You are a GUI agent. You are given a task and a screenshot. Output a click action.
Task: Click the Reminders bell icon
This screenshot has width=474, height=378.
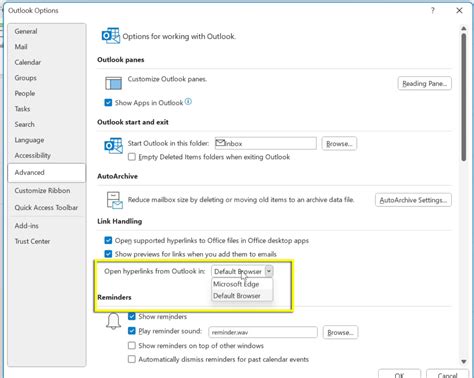coord(113,321)
